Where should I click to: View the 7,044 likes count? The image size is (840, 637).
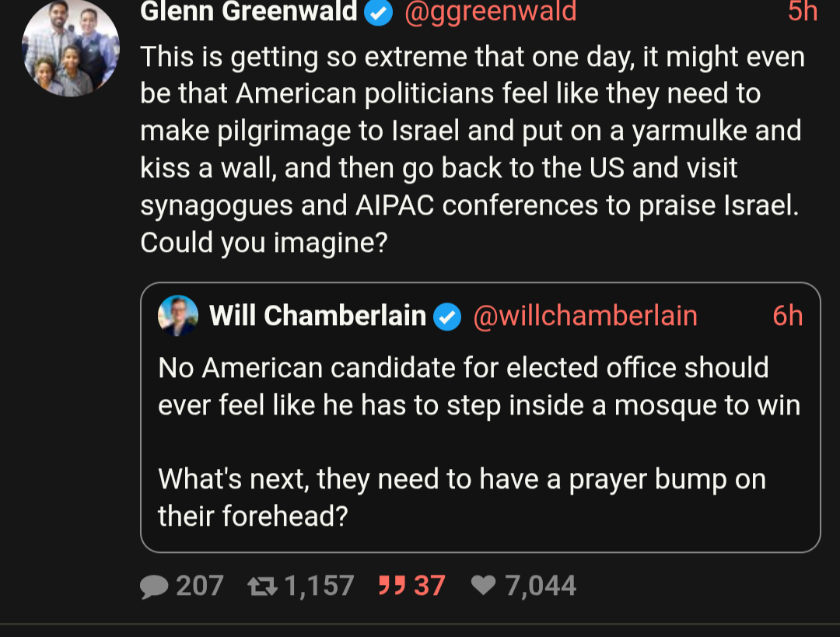click(541, 586)
